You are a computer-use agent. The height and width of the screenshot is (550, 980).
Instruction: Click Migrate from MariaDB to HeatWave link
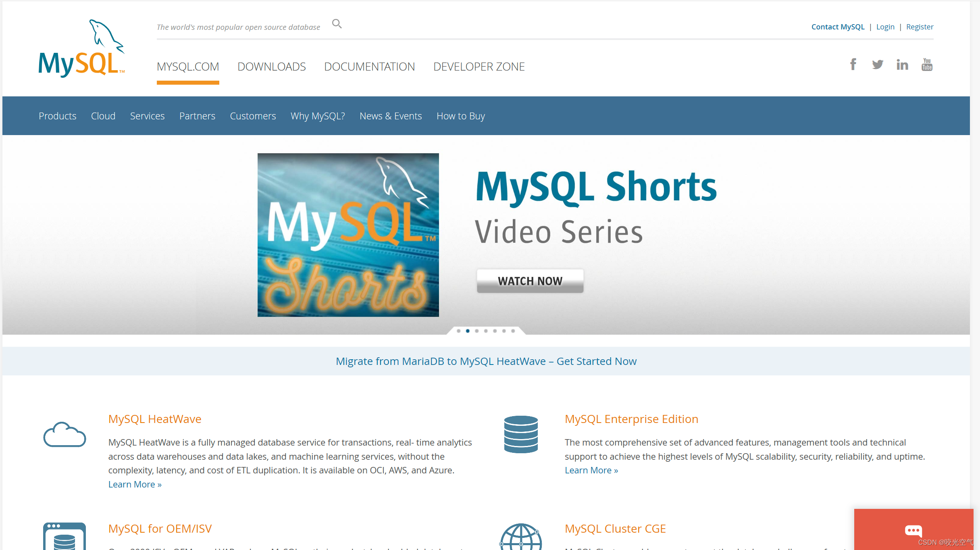click(486, 361)
